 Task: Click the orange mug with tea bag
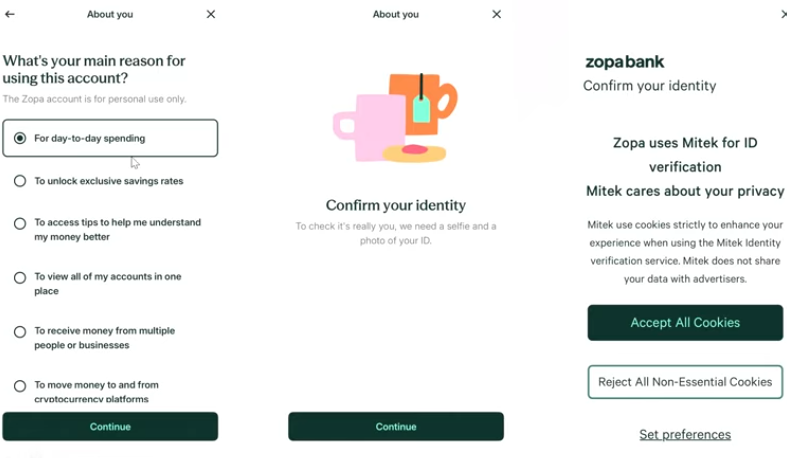(423, 103)
